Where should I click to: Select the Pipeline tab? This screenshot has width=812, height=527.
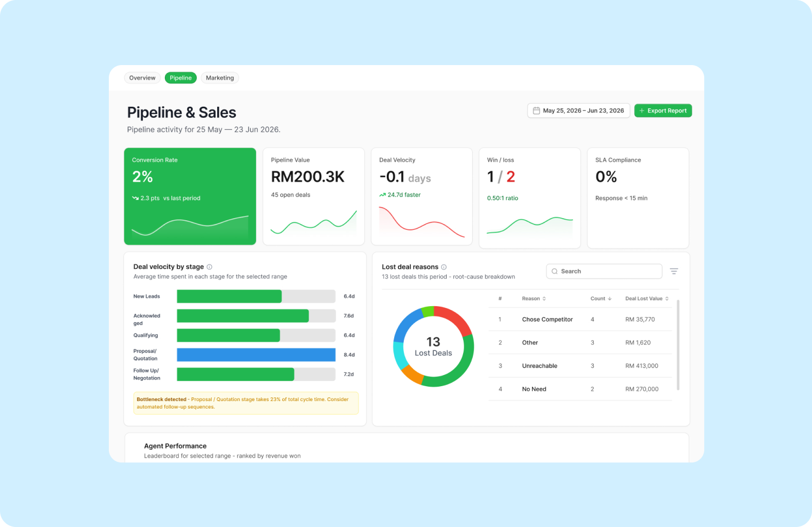pos(181,78)
